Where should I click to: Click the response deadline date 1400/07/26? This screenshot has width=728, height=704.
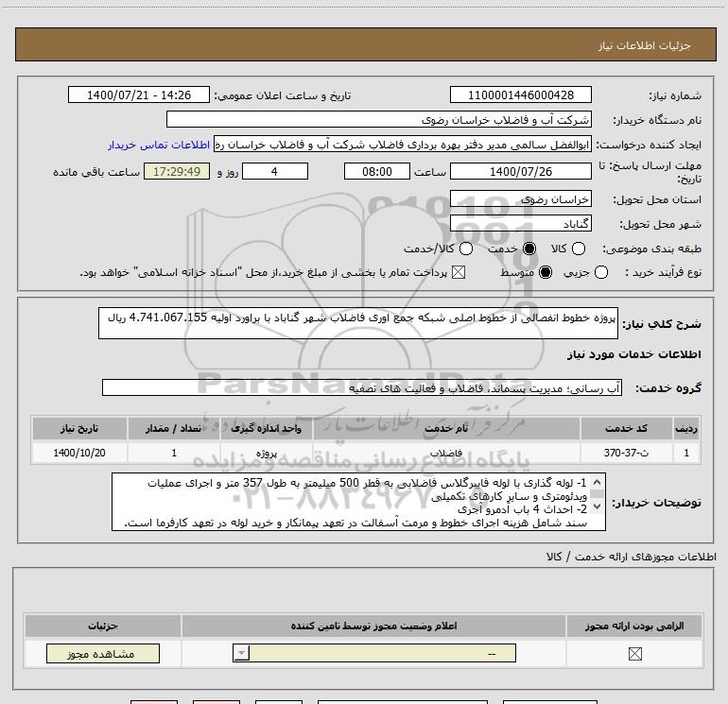coord(520,172)
